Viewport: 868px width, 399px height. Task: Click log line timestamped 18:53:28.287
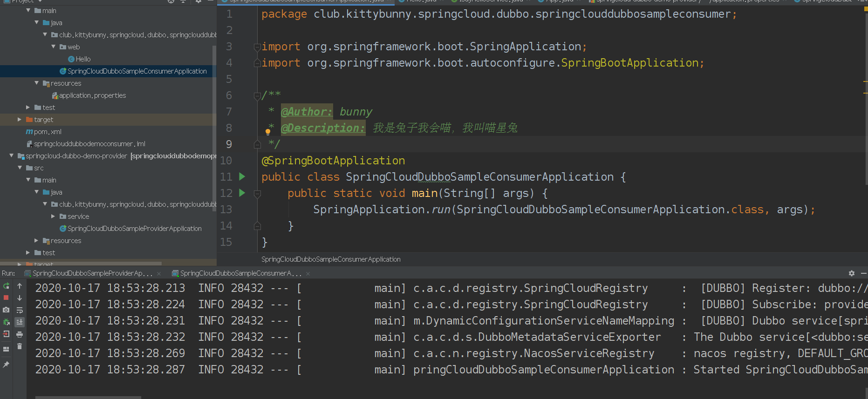[451, 370]
